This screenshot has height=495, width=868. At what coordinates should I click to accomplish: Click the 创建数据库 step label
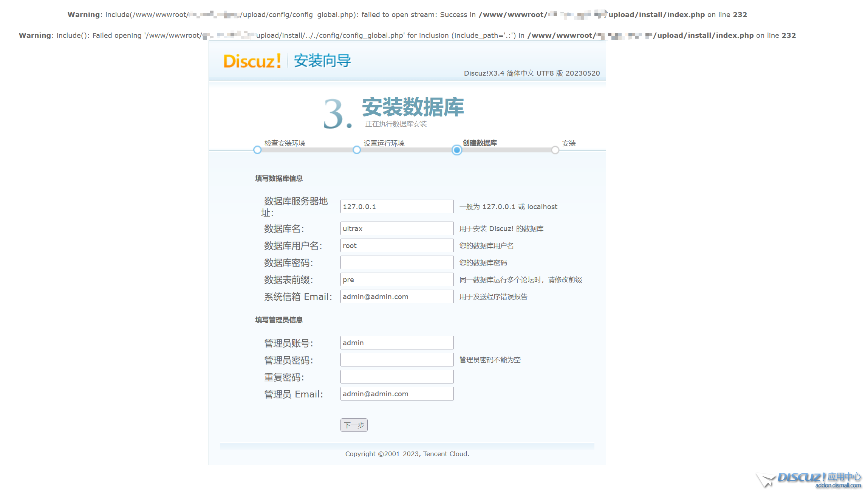click(x=480, y=143)
